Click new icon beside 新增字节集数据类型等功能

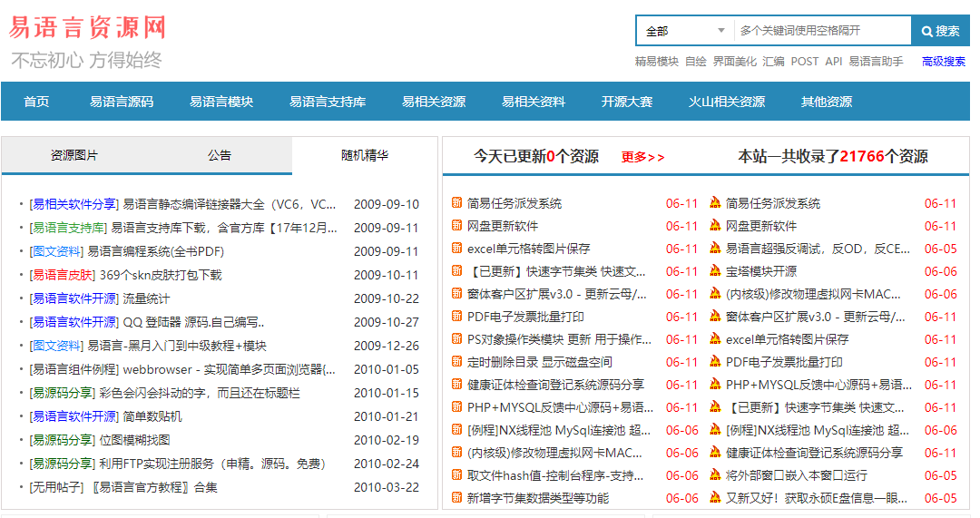(x=456, y=497)
